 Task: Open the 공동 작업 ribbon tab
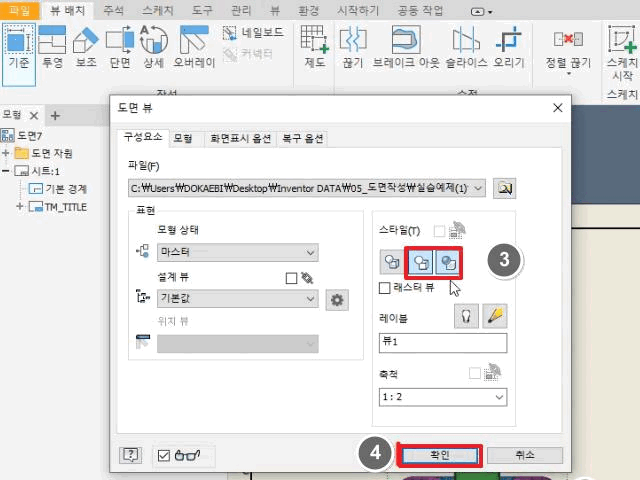420,10
